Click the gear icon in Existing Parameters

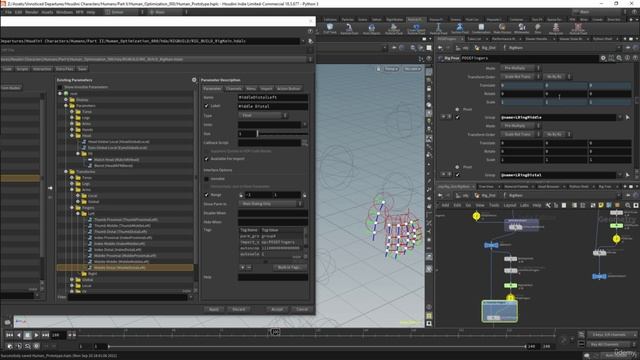point(194,80)
